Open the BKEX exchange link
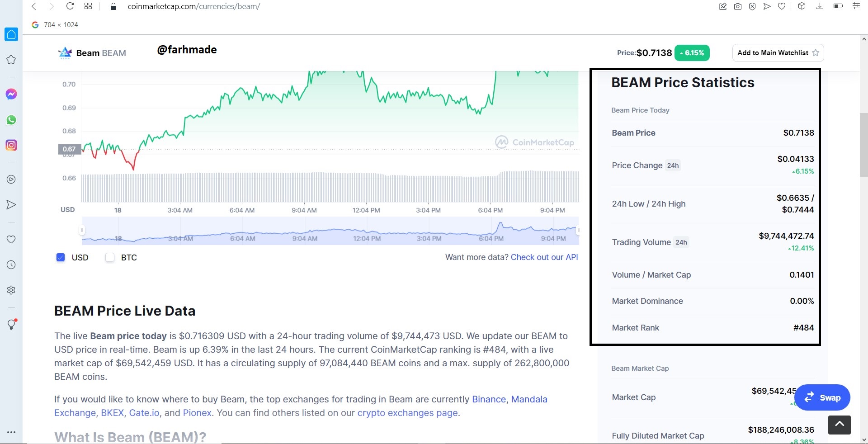Image resolution: width=868 pixels, height=444 pixels. tap(112, 413)
